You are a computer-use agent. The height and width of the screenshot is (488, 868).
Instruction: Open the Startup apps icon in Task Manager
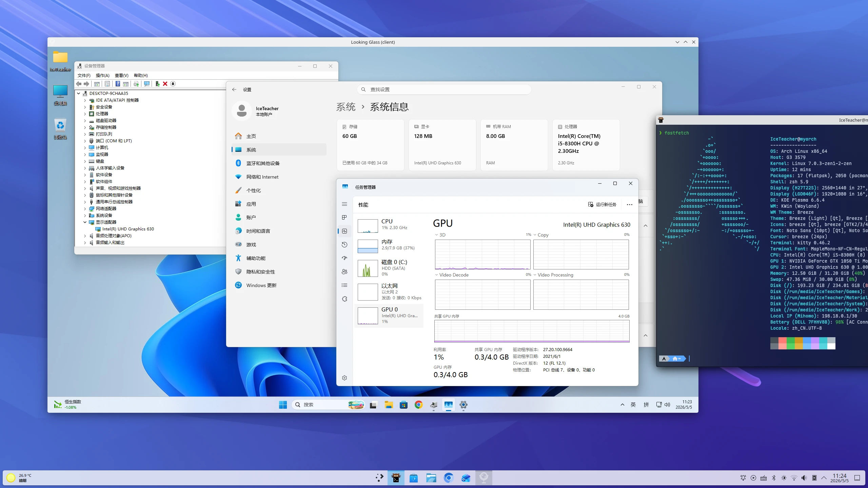344,258
